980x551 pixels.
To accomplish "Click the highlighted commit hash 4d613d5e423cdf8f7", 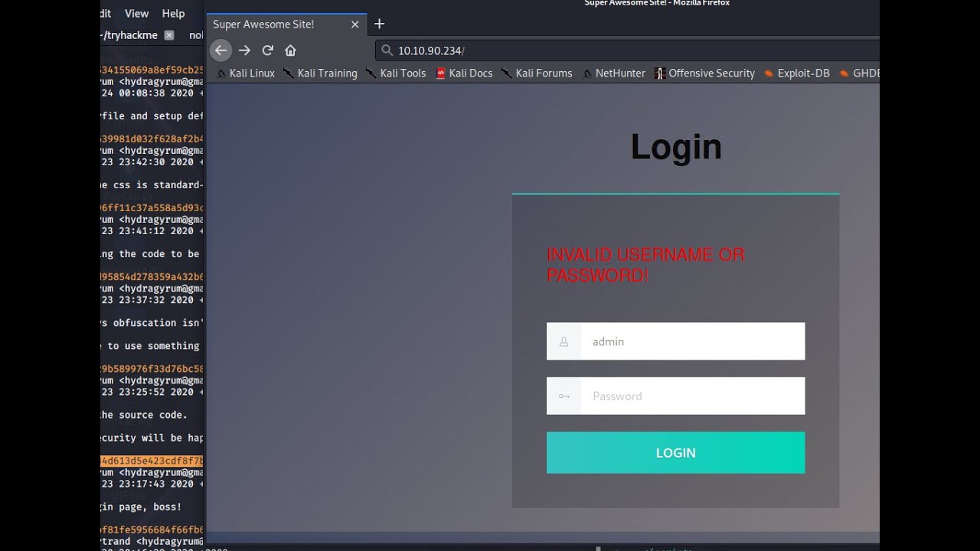I will tap(152, 461).
